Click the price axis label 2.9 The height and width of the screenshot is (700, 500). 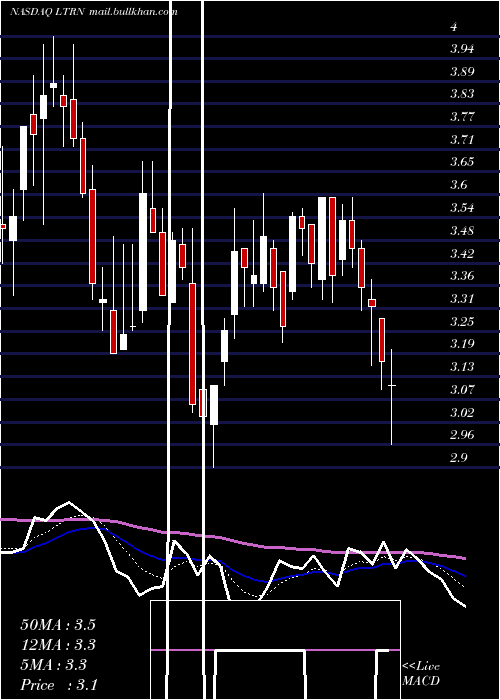[458, 458]
